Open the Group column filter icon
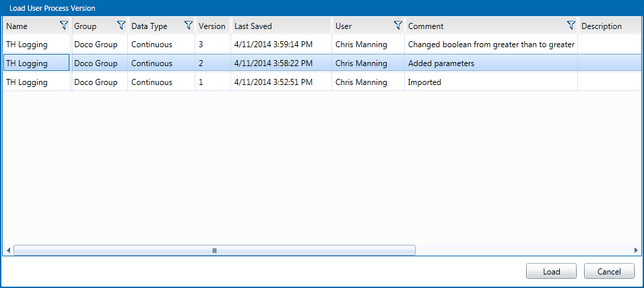Viewport: 644px width, 288px height. click(x=121, y=26)
